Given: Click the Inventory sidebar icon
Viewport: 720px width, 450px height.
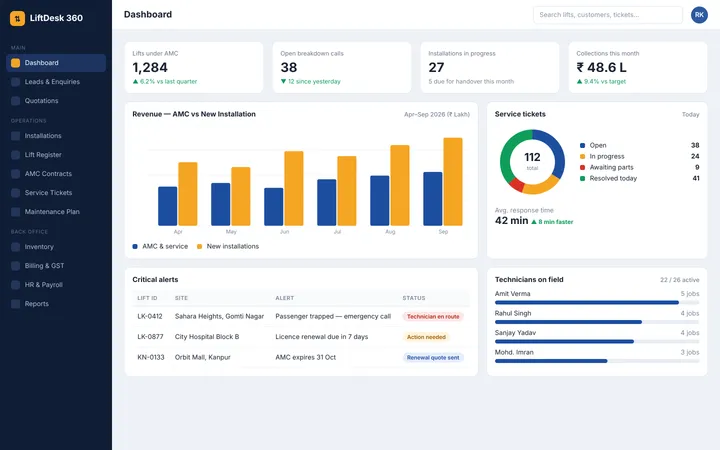Looking at the screenshot, I should point(15,247).
